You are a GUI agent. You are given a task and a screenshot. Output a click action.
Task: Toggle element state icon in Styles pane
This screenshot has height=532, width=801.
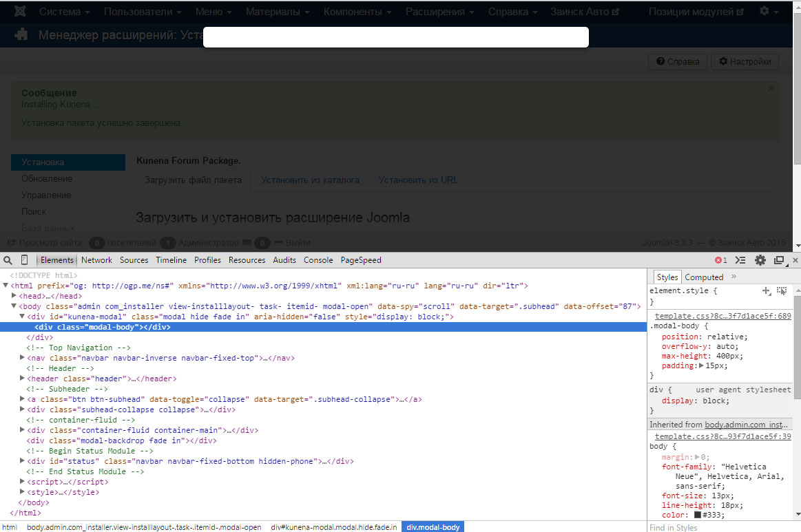[x=782, y=291]
